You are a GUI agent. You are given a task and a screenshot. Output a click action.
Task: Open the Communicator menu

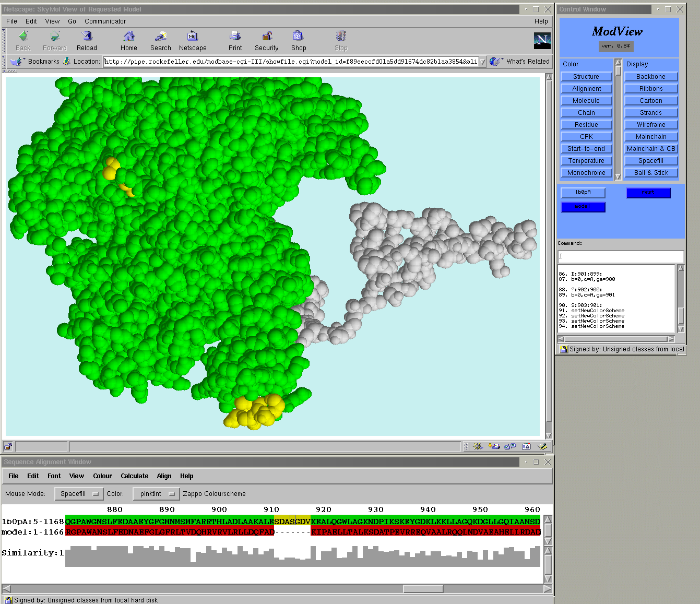tap(105, 21)
